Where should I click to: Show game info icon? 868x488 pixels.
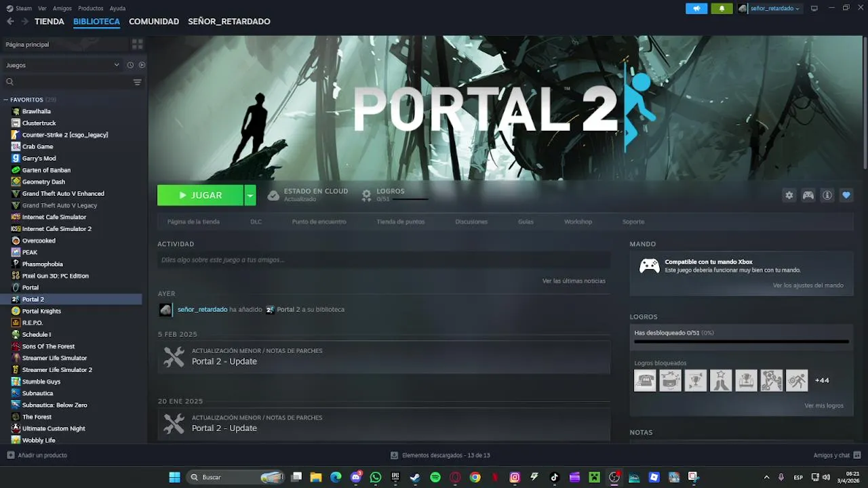827,195
